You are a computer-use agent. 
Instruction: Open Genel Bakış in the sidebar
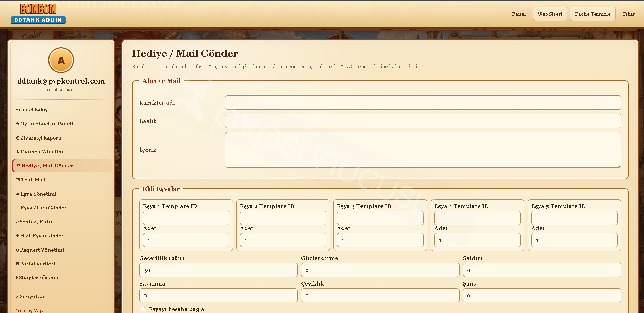pos(32,110)
